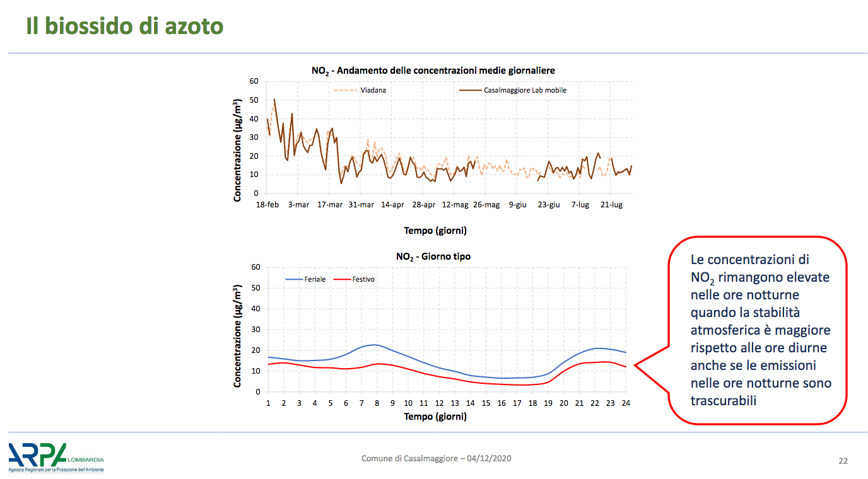
Task: Click the blue Feriale curve morning peak
Action: pos(375,345)
